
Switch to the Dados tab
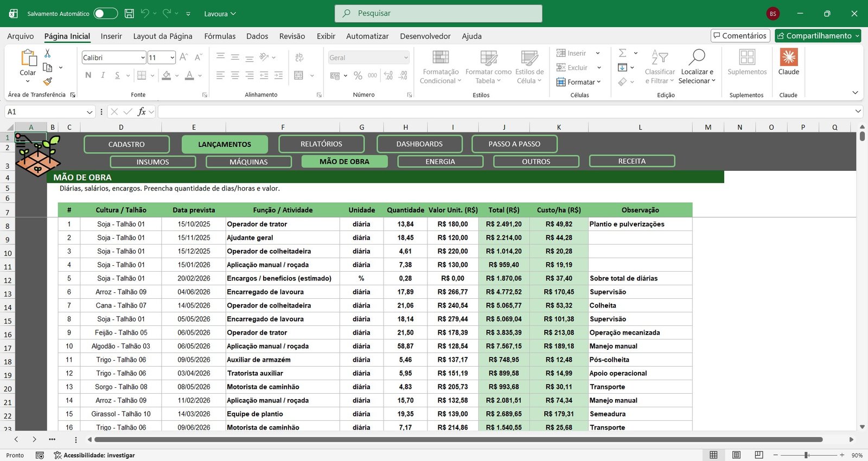point(257,36)
